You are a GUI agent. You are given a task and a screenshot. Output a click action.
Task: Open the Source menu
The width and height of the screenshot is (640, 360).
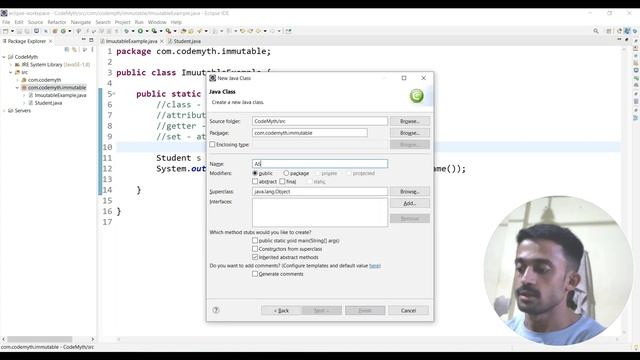click(35, 22)
